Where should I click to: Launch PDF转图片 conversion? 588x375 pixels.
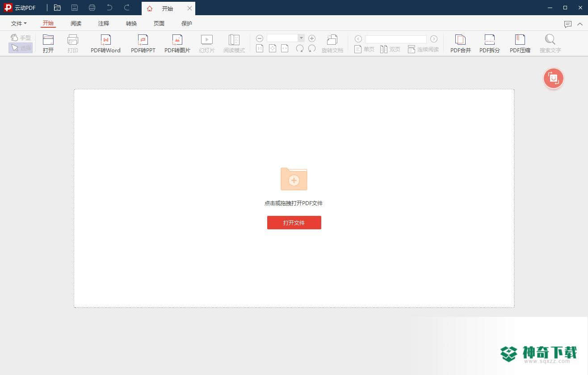pos(177,44)
